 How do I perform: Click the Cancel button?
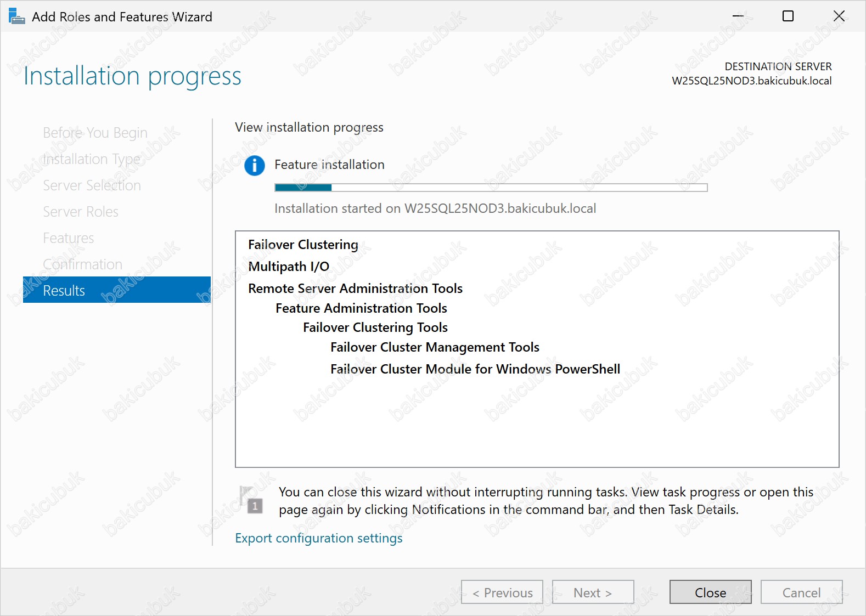[801, 592]
